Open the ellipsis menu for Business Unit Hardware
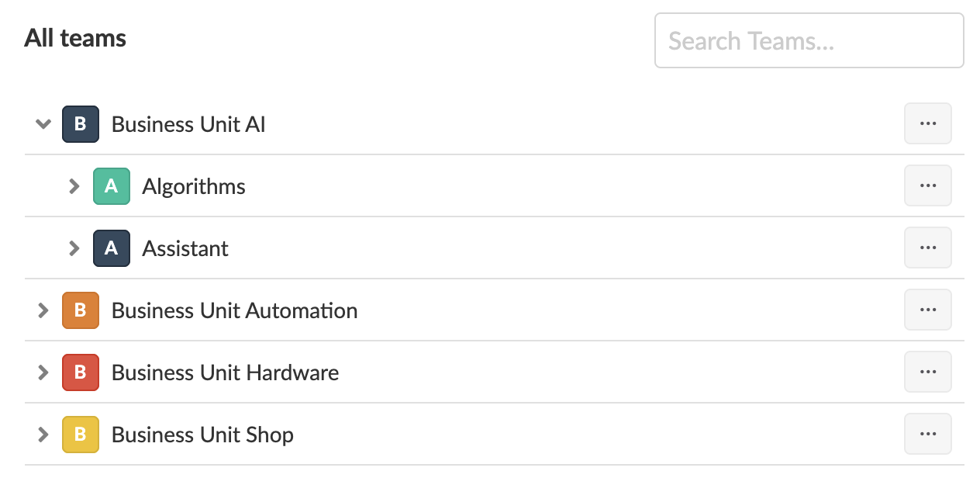Image resolution: width=980 pixels, height=478 pixels. tap(928, 372)
